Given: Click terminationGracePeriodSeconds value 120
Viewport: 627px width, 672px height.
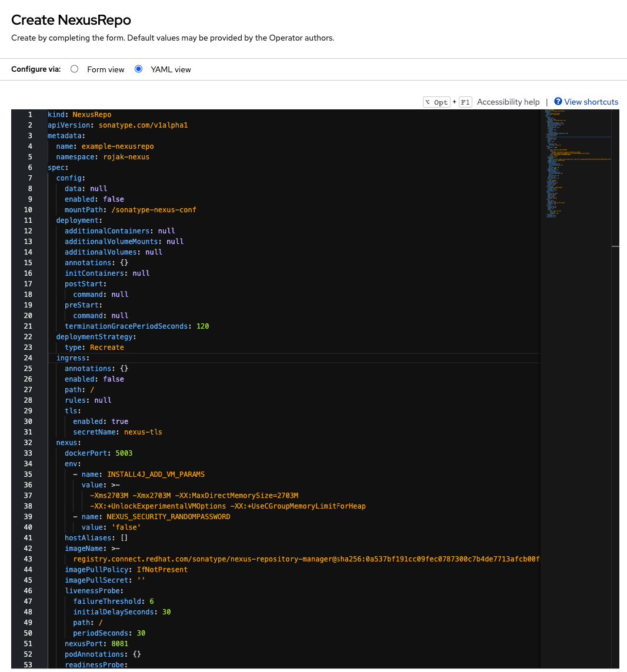Looking at the screenshot, I should tap(203, 326).
